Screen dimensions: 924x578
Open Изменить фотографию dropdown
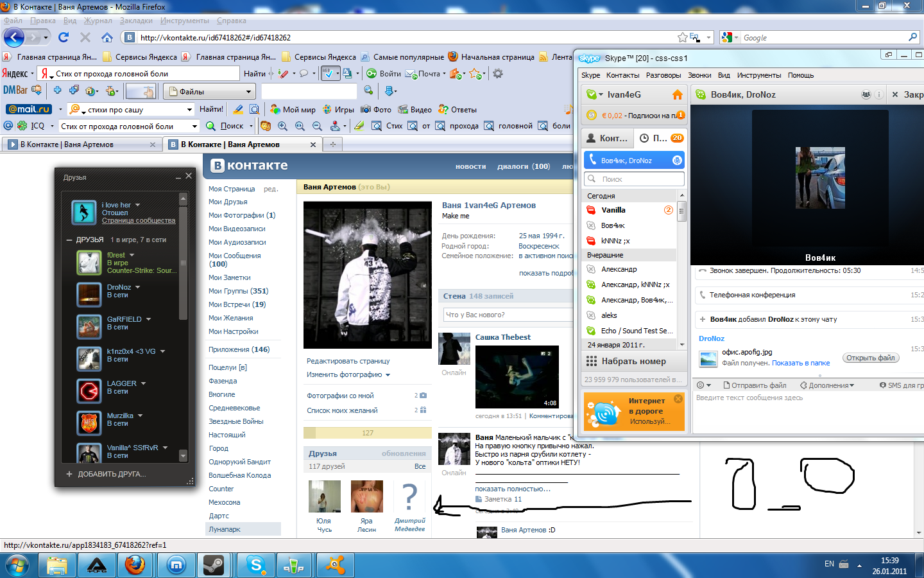tap(348, 374)
